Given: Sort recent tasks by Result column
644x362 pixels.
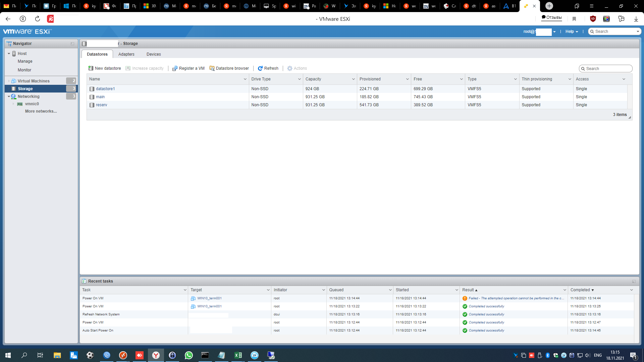Looking at the screenshot, I should click(470, 290).
